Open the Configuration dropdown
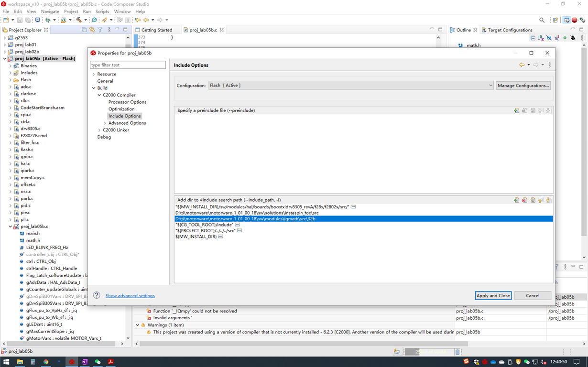Image resolution: width=588 pixels, height=367 pixels. (x=351, y=86)
